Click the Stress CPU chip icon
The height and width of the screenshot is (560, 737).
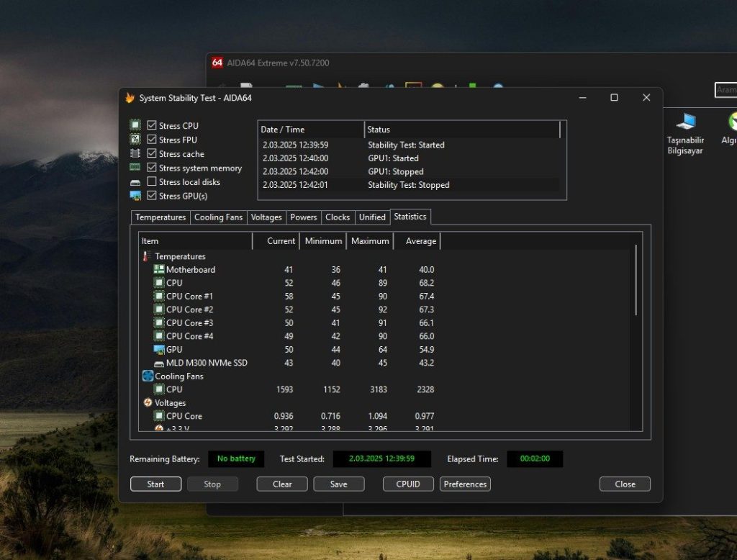135,125
